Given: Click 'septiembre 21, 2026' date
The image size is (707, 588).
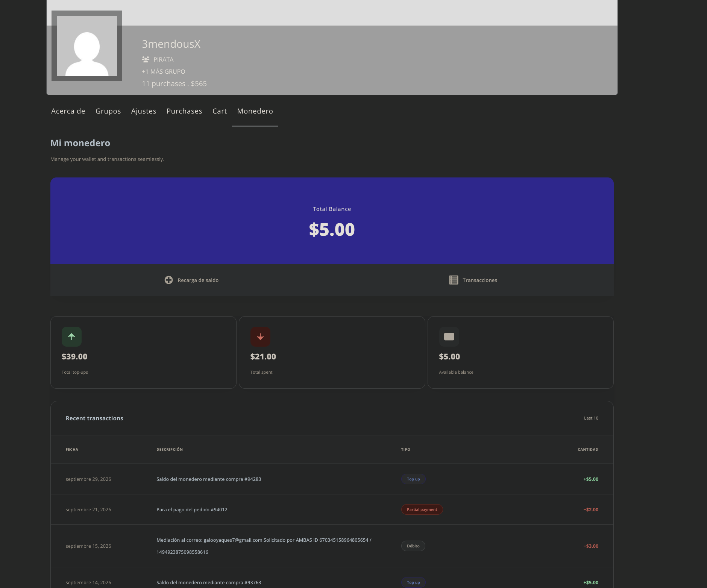Looking at the screenshot, I should pos(88,509).
